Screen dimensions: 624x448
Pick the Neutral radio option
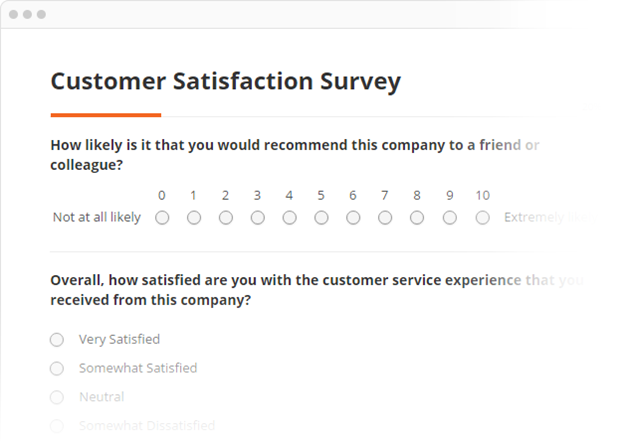pos(57,397)
